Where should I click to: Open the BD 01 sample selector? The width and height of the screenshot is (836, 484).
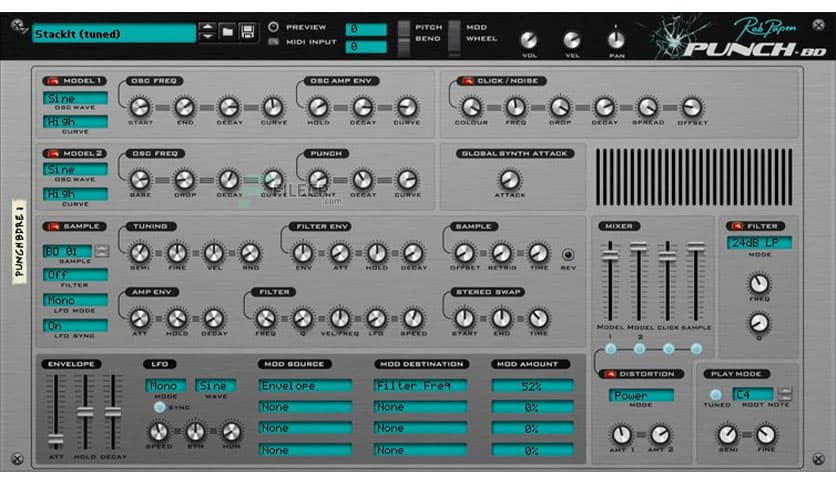click(x=68, y=251)
